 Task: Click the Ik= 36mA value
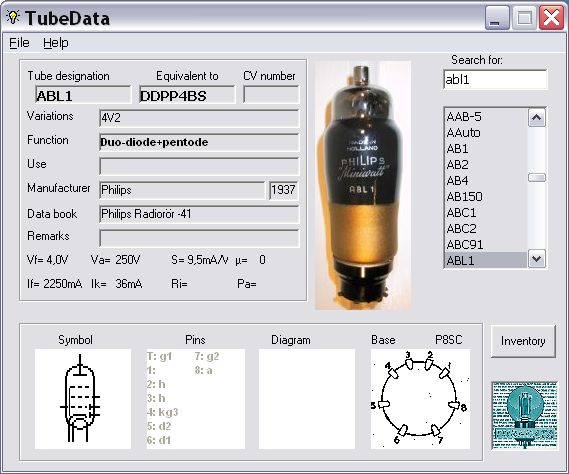tap(116, 283)
